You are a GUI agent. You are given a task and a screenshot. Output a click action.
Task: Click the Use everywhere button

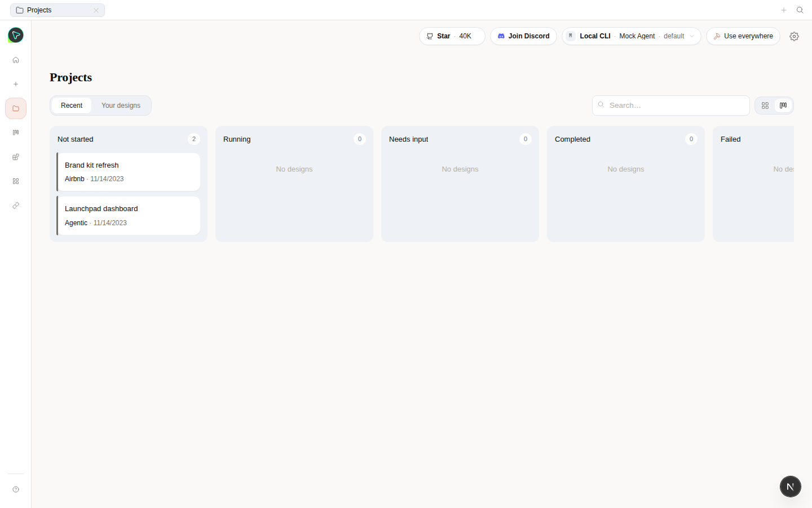[743, 36]
